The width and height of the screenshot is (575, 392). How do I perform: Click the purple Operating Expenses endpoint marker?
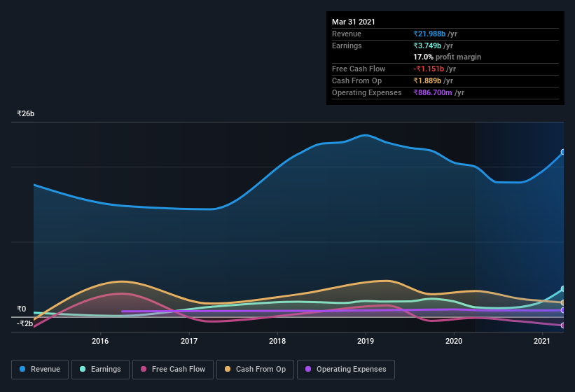(563, 310)
